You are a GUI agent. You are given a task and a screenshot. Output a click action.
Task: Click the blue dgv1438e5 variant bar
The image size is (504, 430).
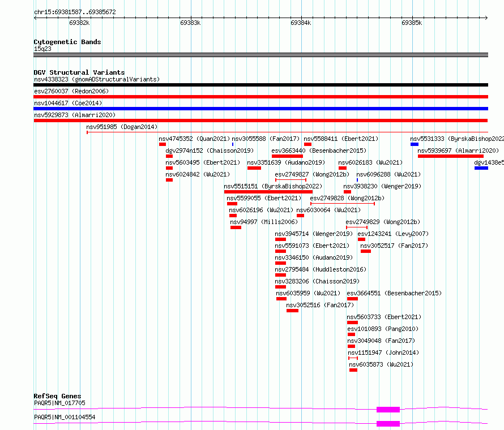pyautogui.click(x=481, y=168)
